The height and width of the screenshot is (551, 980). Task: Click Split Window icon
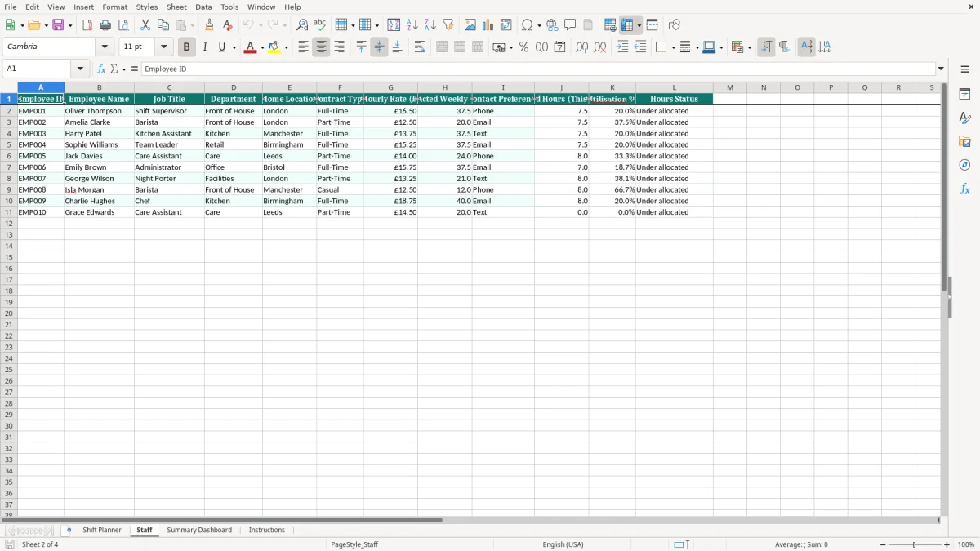[x=652, y=25]
